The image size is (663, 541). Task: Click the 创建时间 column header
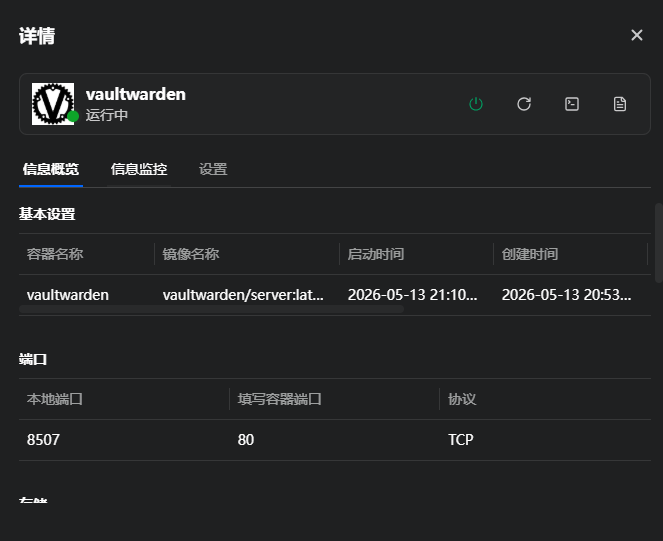click(x=530, y=254)
